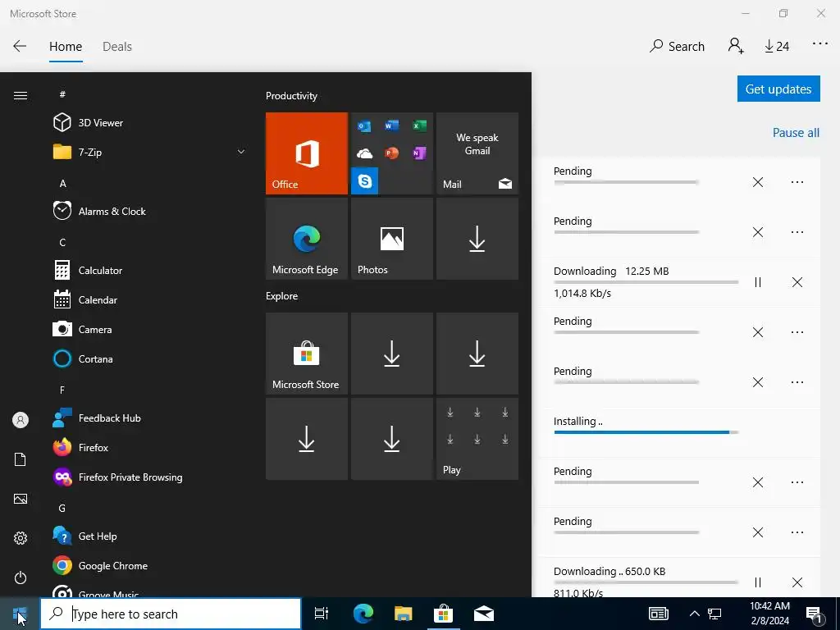Open the Photos tile
The width and height of the screenshot is (840, 630).
391,239
